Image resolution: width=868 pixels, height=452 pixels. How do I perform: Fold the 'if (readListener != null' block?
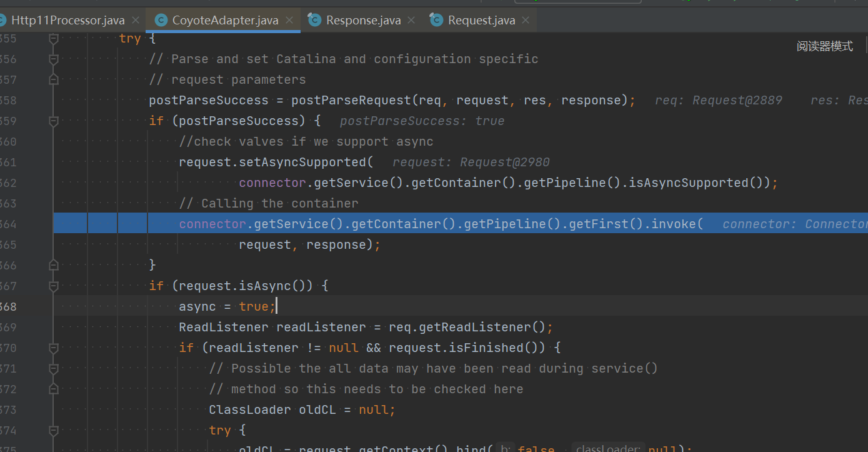pos(53,348)
